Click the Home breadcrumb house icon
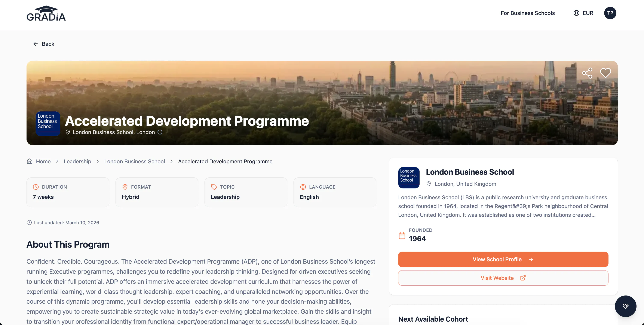The height and width of the screenshot is (325, 644). (30, 161)
